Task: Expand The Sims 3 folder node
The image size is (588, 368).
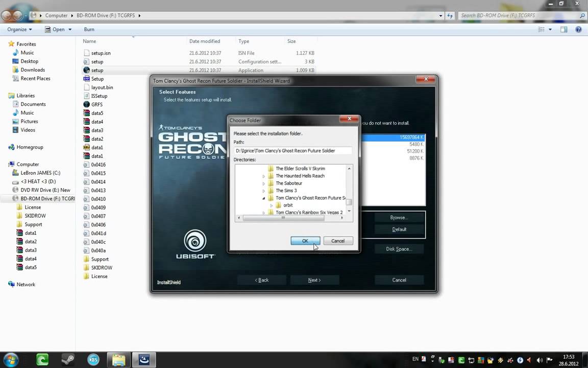Action: [x=263, y=191]
